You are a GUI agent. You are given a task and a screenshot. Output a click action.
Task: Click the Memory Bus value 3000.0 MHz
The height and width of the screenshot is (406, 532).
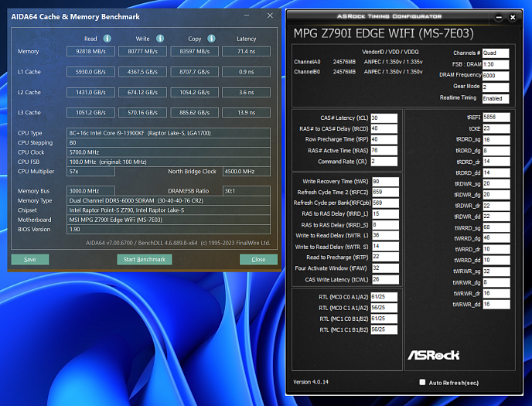[90, 191]
